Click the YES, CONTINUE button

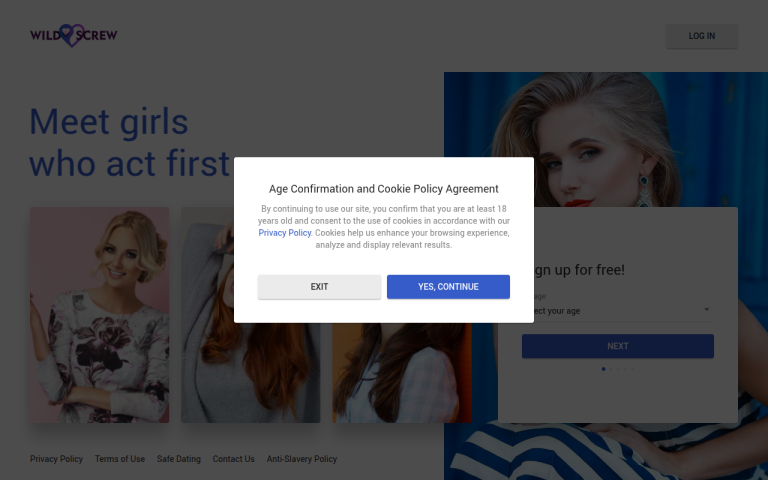click(x=448, y=287)
